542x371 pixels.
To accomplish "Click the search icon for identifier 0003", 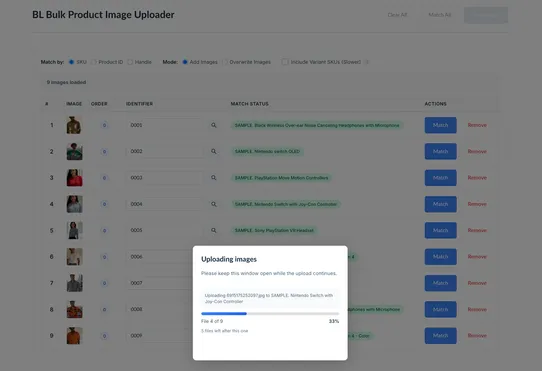I will [x=214, y=178].
